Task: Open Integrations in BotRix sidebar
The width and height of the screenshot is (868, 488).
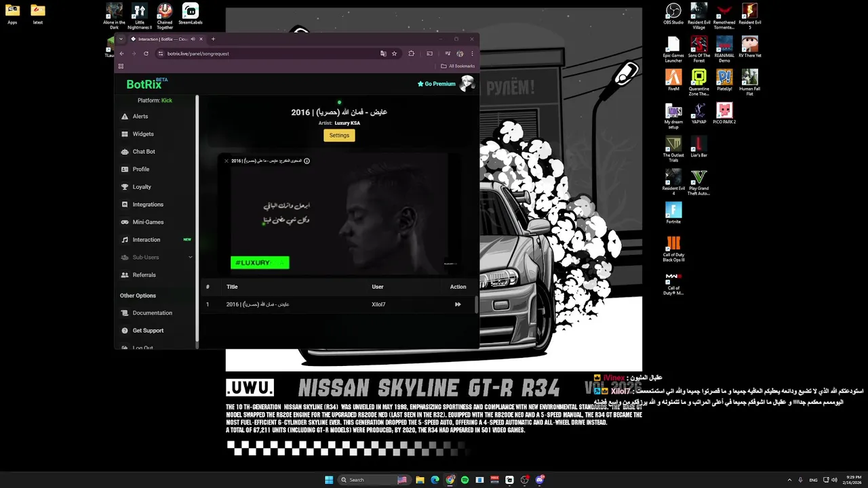Action: [148, 205]
